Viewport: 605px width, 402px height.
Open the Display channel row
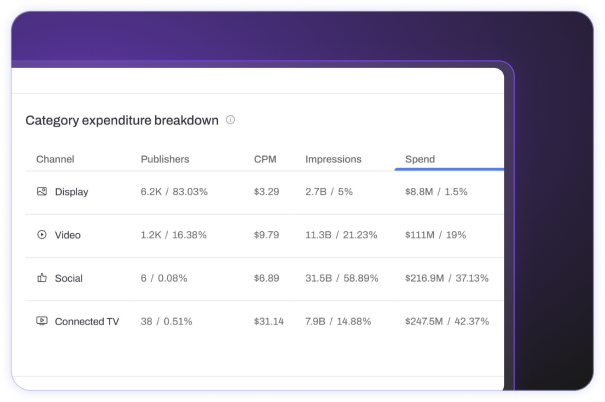[72, 191]
